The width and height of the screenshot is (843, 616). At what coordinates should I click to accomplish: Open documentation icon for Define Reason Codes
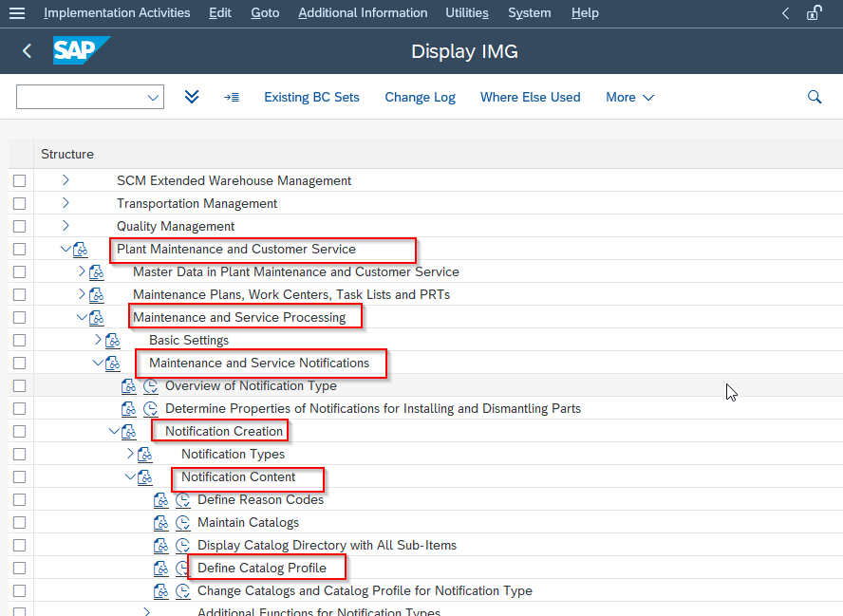161,500
